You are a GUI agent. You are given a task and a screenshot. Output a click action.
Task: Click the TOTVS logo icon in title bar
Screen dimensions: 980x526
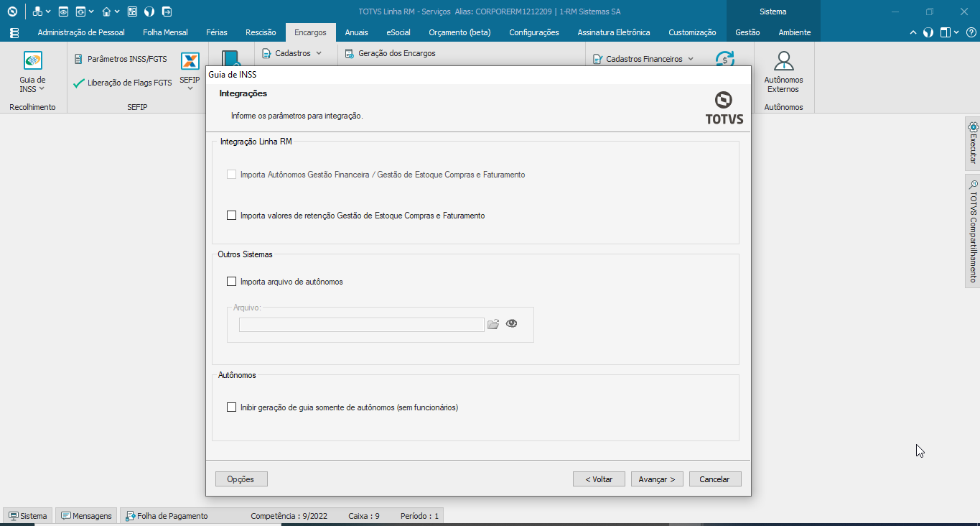point(12,11)
